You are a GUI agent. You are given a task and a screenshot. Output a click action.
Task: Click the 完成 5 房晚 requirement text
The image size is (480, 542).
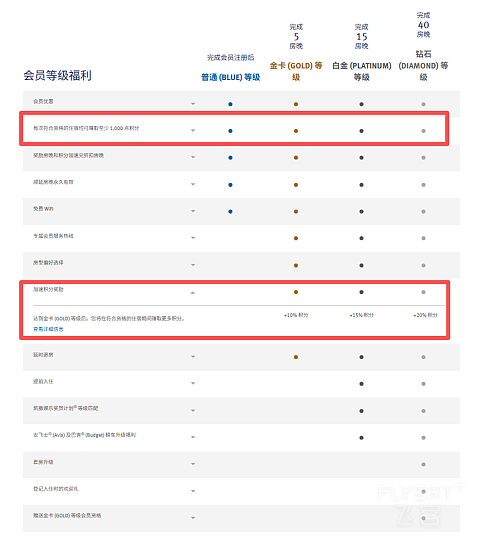click(x=296, y=36)
